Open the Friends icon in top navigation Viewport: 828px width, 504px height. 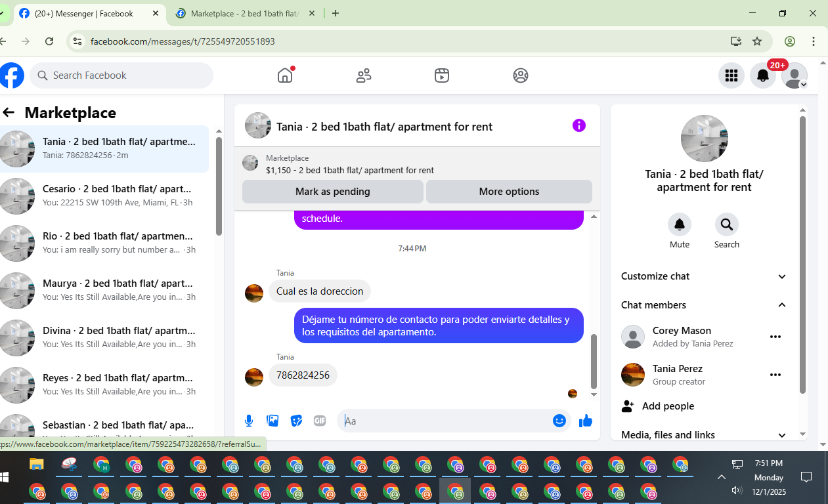364,75
